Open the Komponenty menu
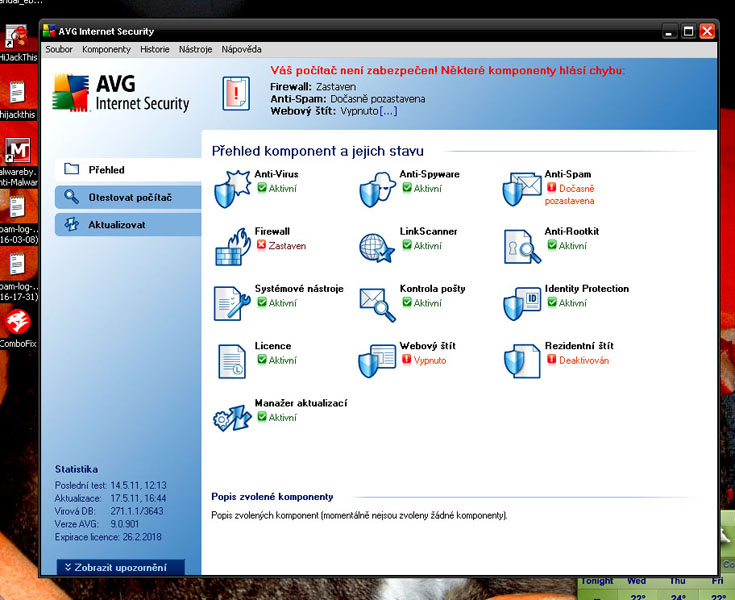Viewport: 735px width, 600px height. point(106,49)
